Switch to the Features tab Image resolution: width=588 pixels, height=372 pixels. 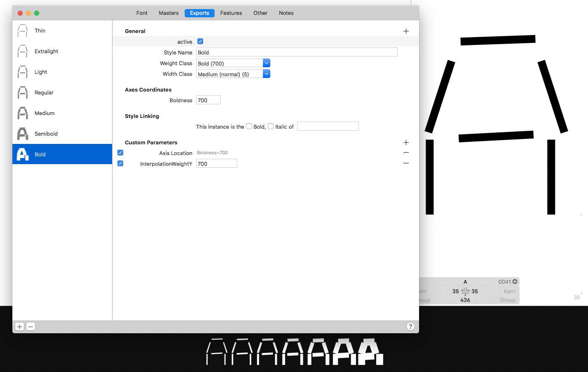[231, 13]
